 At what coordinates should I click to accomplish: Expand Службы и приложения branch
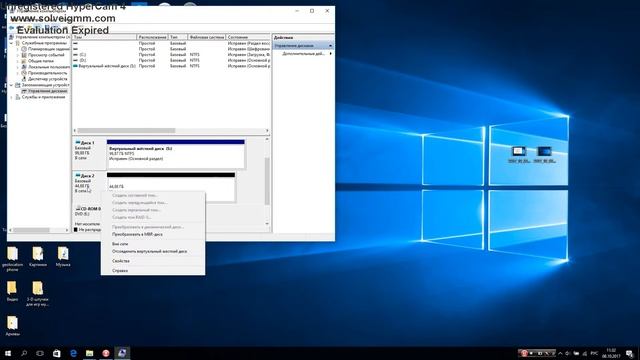pyautogui.click(x=11, y=97)
